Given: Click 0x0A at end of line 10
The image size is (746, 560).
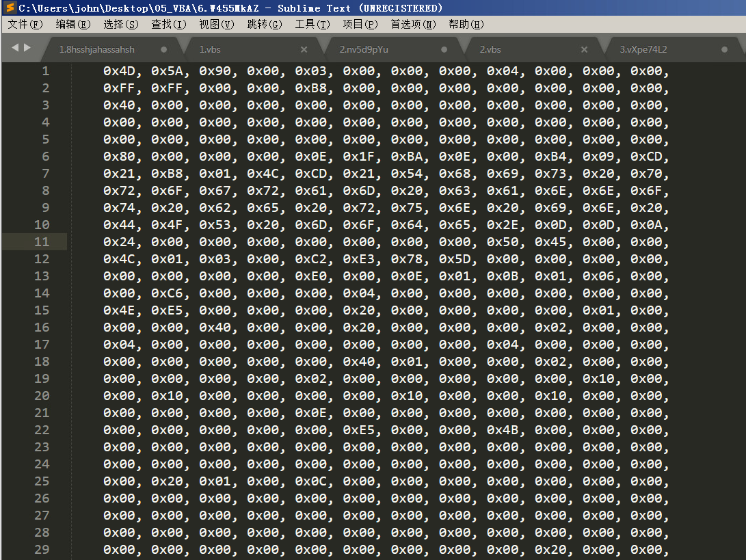Looking at the screenshot, I should click(647, 225).
